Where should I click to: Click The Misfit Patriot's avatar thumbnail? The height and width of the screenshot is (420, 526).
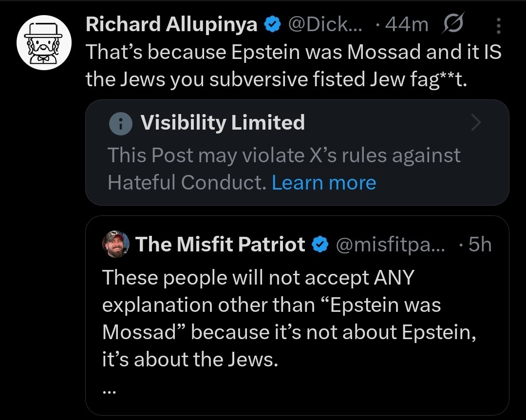coord(116,244)
